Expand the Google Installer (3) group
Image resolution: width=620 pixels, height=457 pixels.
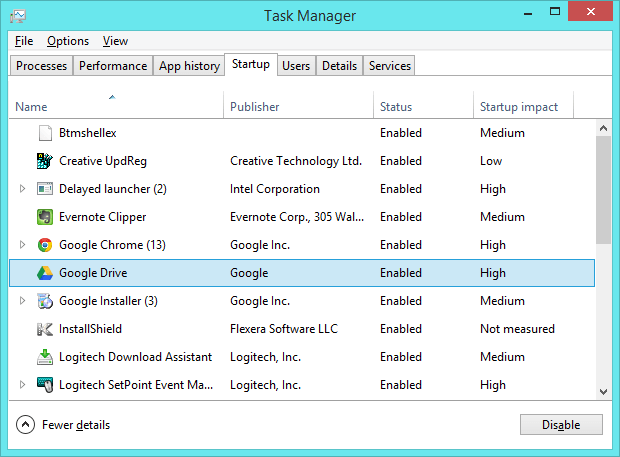[x=23, y=301]
